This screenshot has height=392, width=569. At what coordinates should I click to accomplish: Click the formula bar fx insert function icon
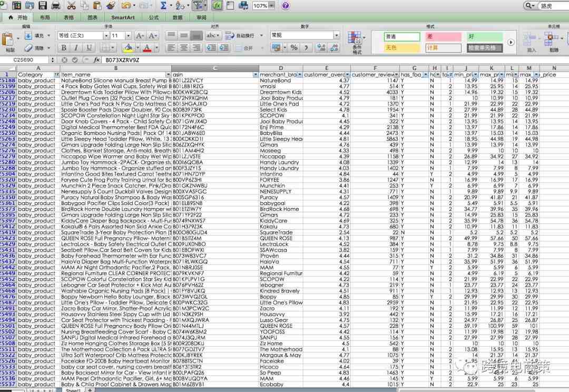click(96, 60)
